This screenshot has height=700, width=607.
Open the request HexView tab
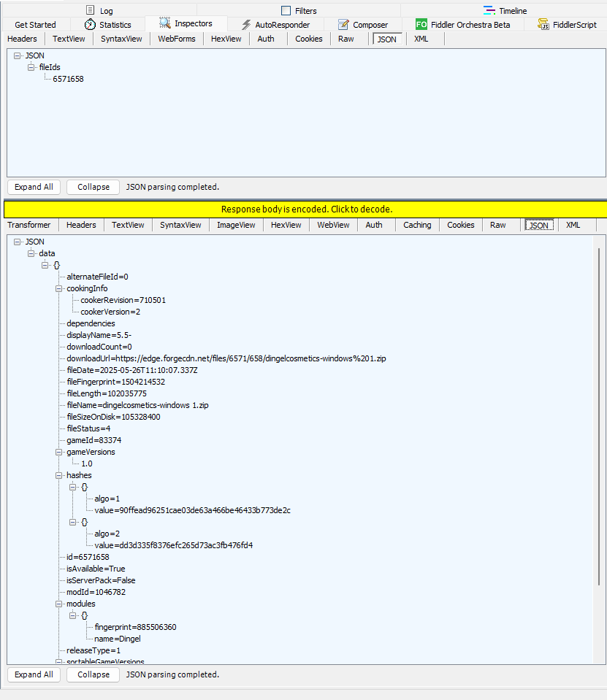click(226, 39)
